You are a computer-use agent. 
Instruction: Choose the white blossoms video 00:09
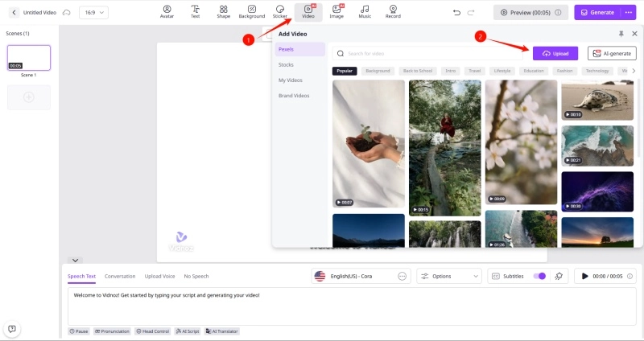521,142
